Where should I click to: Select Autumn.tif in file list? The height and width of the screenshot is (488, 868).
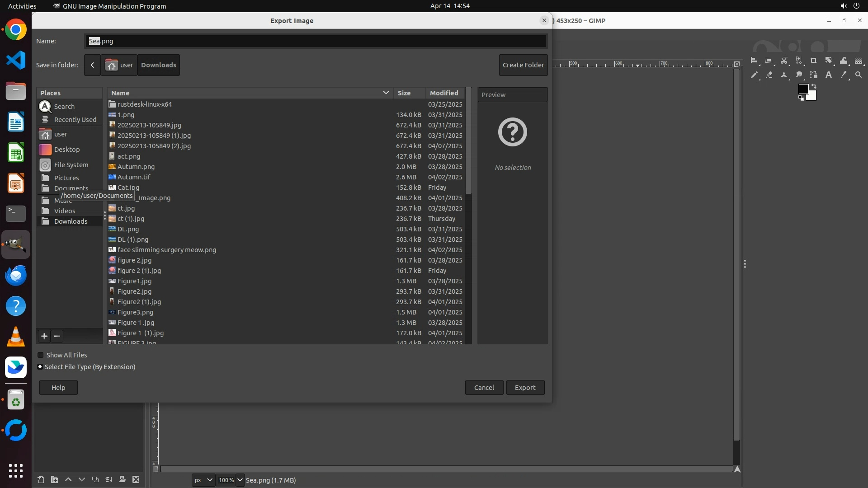[134, 177]
